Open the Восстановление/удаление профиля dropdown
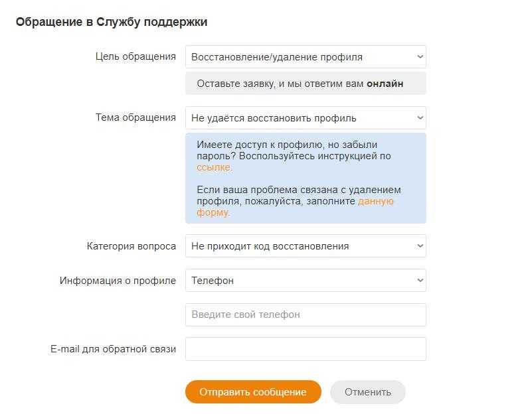This screenshot has height=420, width=528. (x=306, y=57)
